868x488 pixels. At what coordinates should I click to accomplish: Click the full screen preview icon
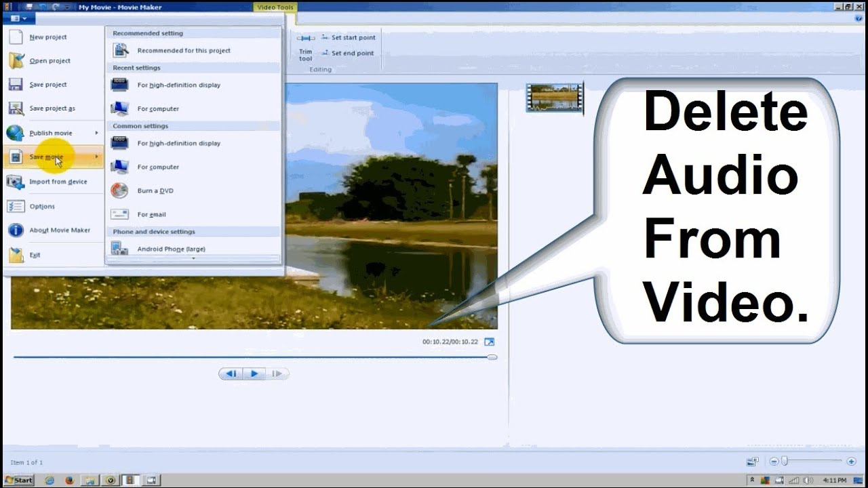click(x=490, y=342)
